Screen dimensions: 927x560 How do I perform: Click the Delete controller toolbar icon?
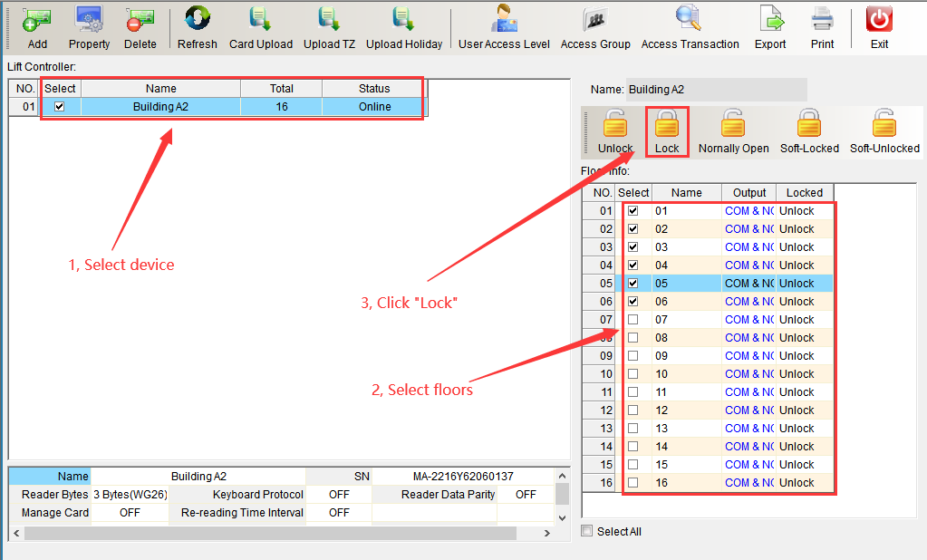[x=140, y=20]
